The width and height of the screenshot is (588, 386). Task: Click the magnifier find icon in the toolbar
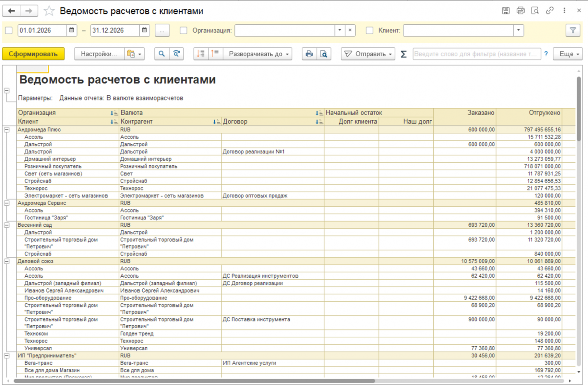(x=162, y=54)
